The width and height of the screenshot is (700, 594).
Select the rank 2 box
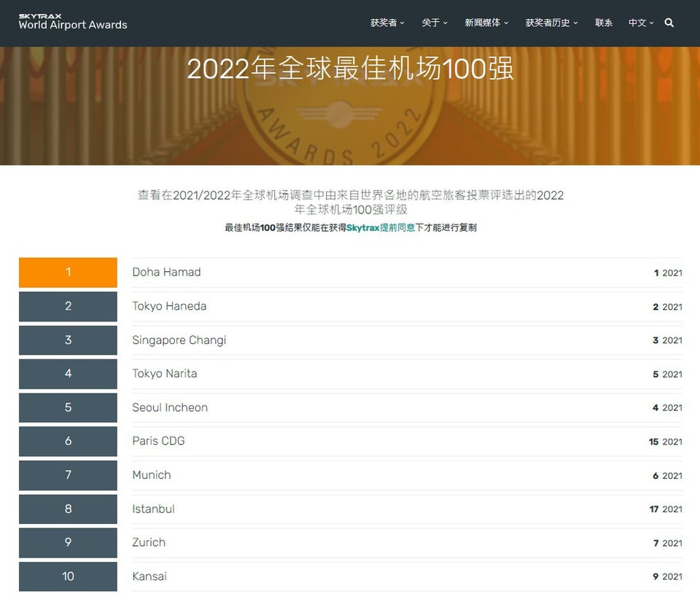click(x=68, y=306)
